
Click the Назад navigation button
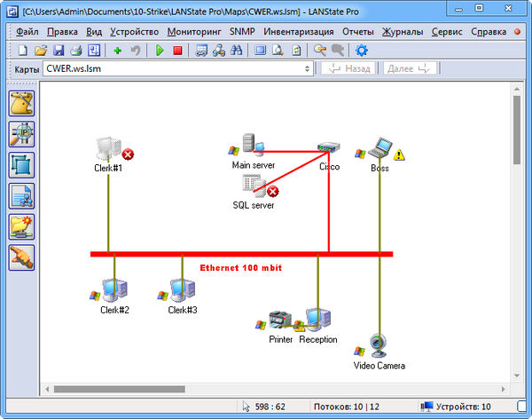click(x=350, y=68)
